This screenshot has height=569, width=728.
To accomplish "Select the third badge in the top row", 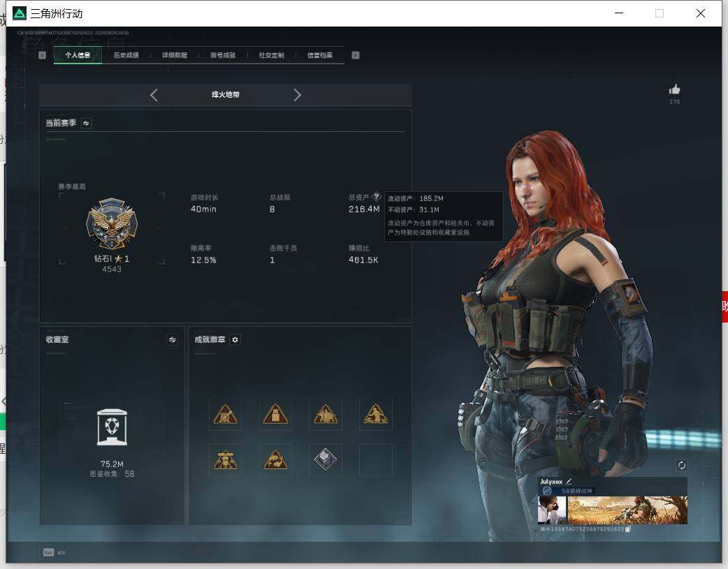I will tap(326, 414).
